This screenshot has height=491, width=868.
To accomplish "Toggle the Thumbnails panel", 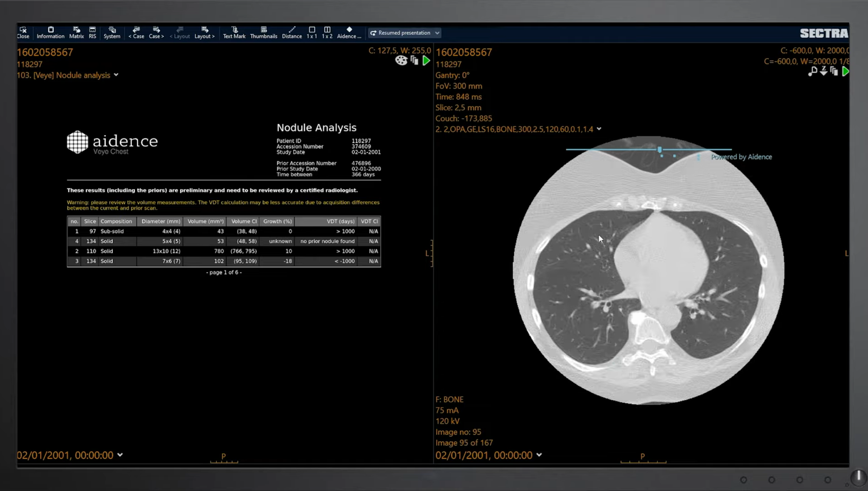I will point(264,33).
